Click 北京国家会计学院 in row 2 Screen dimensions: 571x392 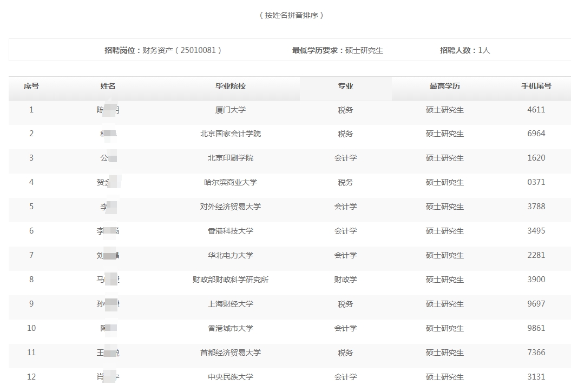(230, 134)
